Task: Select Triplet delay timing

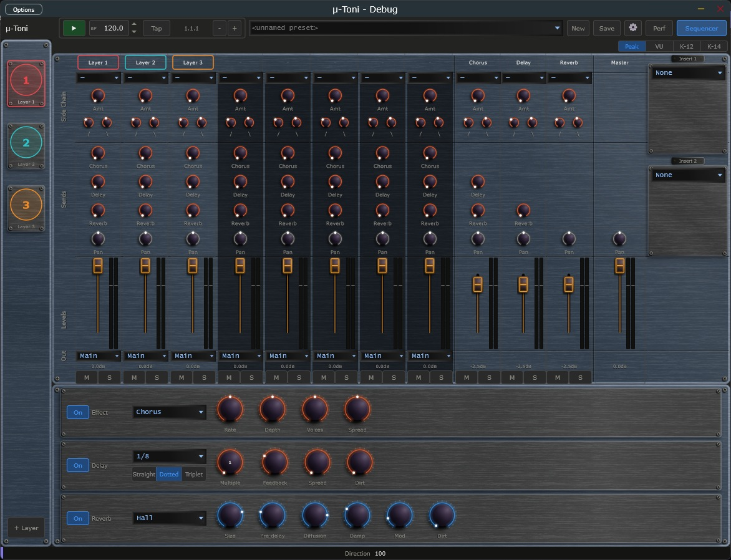Action: click(194, 474)
